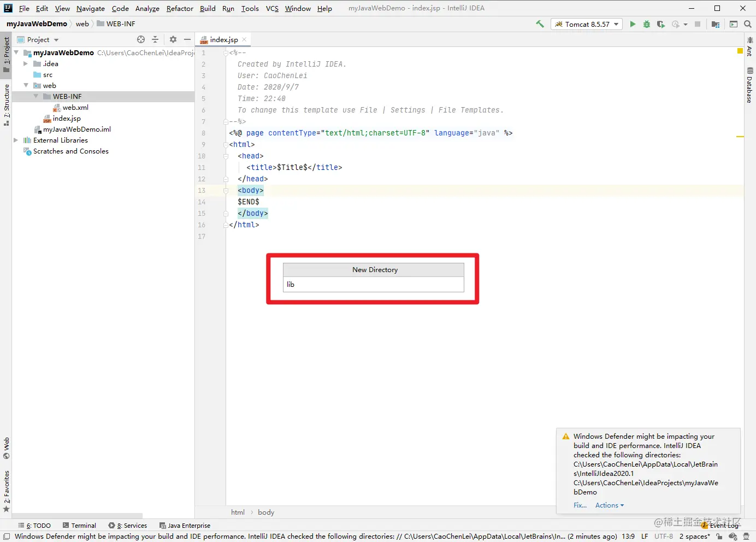Click the Build Project hammer icon
756x542 pixels.
click(x=540, y=24)
